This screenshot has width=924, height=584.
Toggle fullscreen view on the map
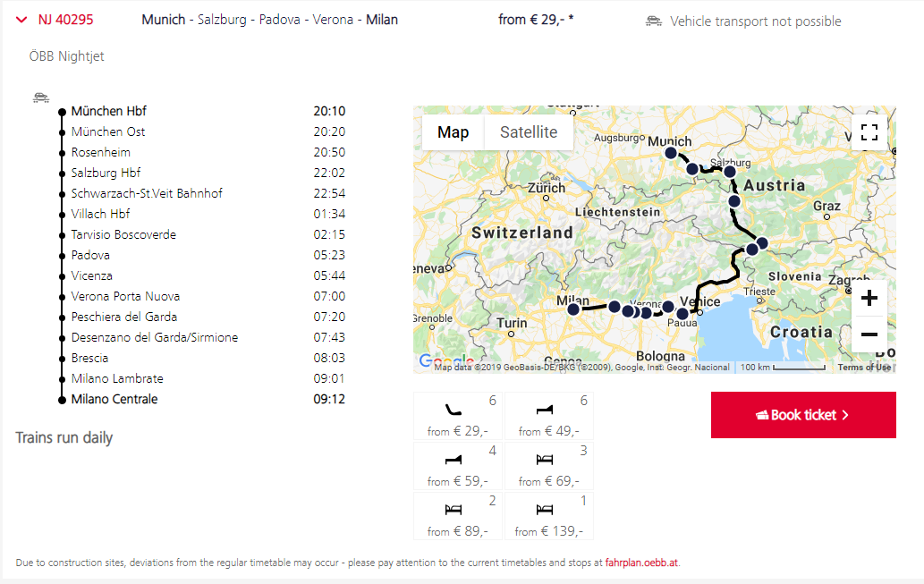(x=869, y=132)
